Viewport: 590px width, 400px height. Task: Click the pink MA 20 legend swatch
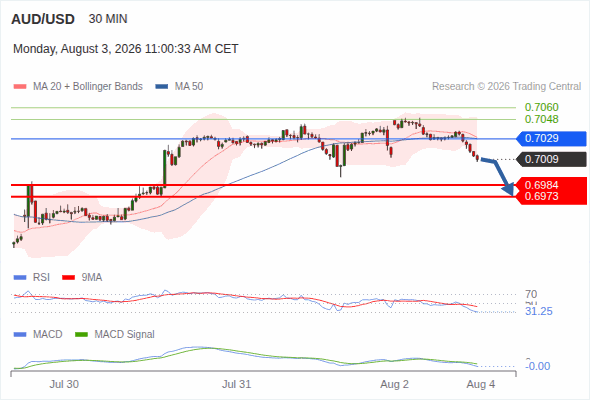point(20,87)
